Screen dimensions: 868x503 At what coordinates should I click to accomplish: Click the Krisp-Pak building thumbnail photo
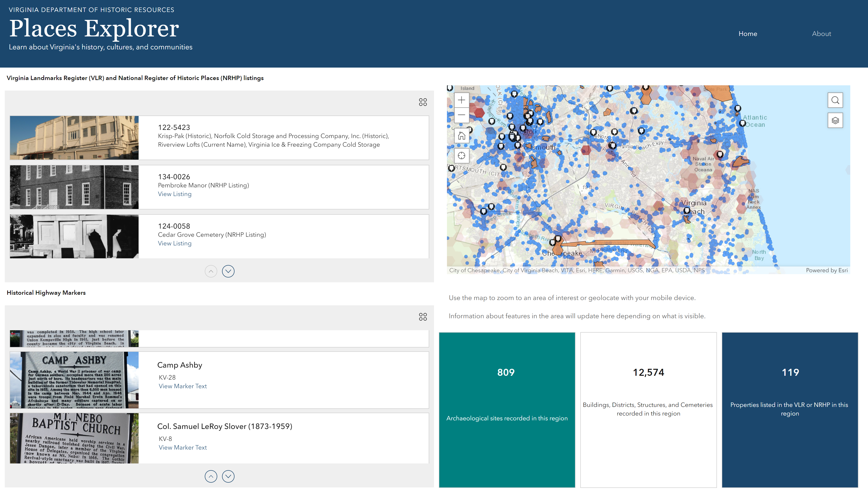74,138
